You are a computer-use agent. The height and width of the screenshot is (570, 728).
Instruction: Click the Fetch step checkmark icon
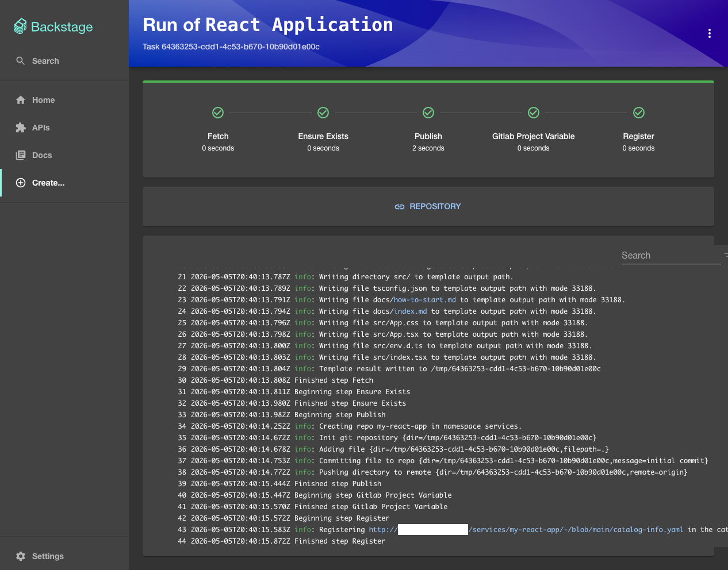click(x=218, y=113)
